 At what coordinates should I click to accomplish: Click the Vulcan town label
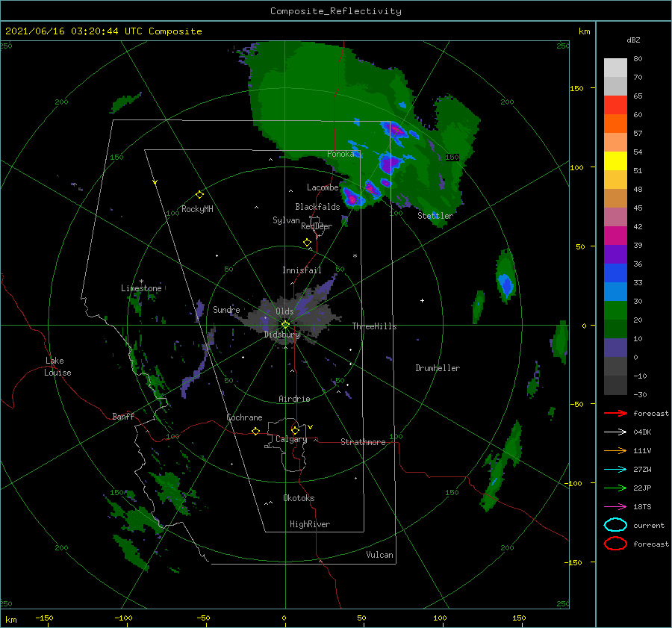380,555
